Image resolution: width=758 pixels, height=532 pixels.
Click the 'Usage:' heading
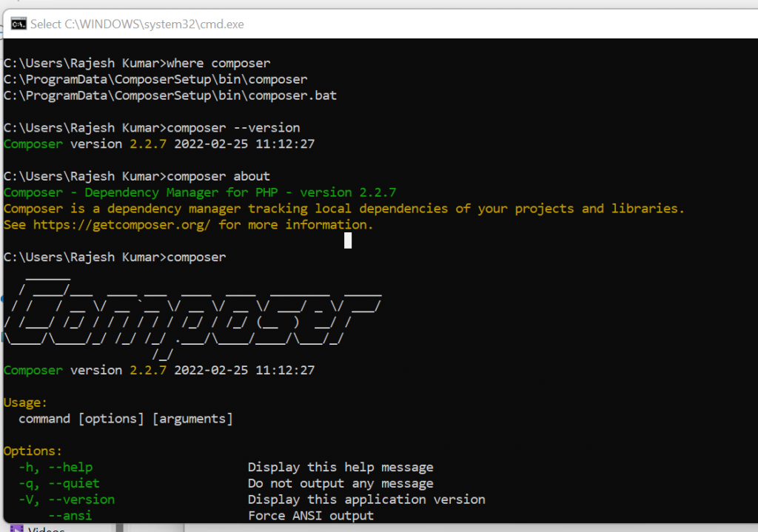pyautogui.click(x=25, y=403)
